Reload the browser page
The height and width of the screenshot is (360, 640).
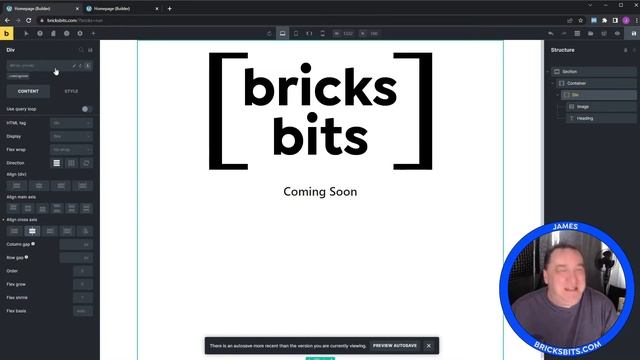click(x=29, y=20)
